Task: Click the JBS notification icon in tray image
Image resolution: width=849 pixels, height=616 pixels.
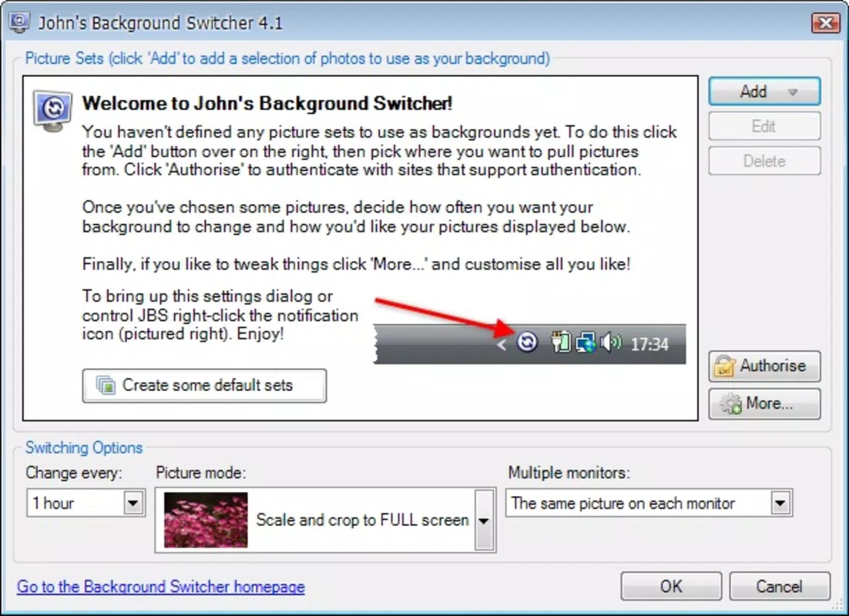Action: (527, 342)
